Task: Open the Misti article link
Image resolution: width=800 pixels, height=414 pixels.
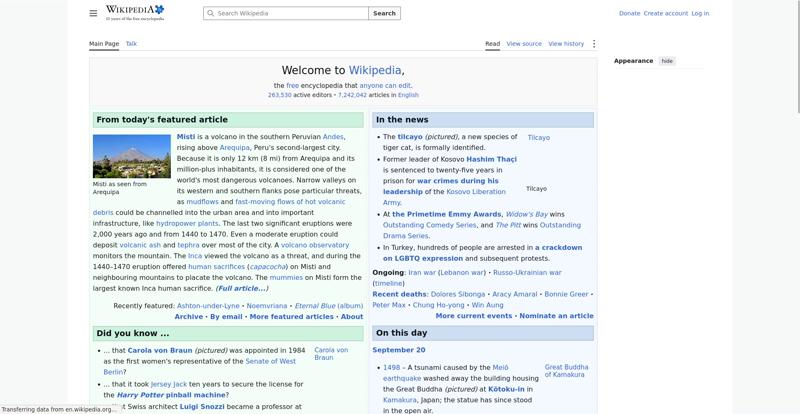Action: tap(186, 137)
